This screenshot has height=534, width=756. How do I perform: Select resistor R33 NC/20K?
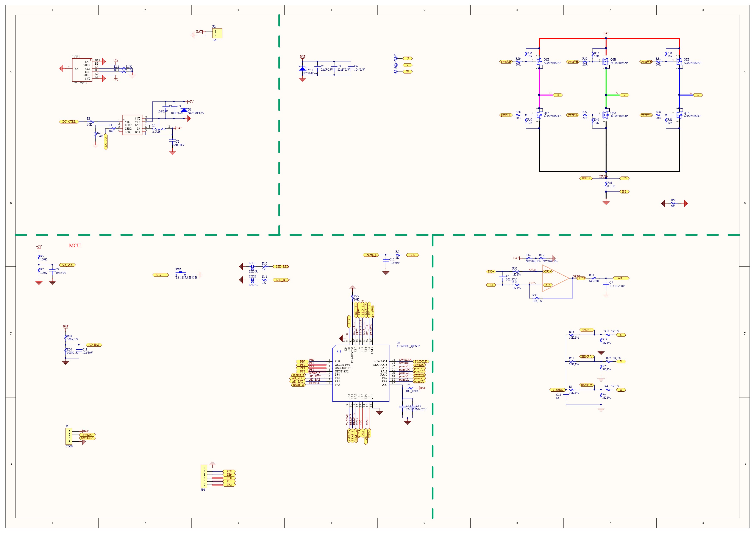tap(594, 278)
